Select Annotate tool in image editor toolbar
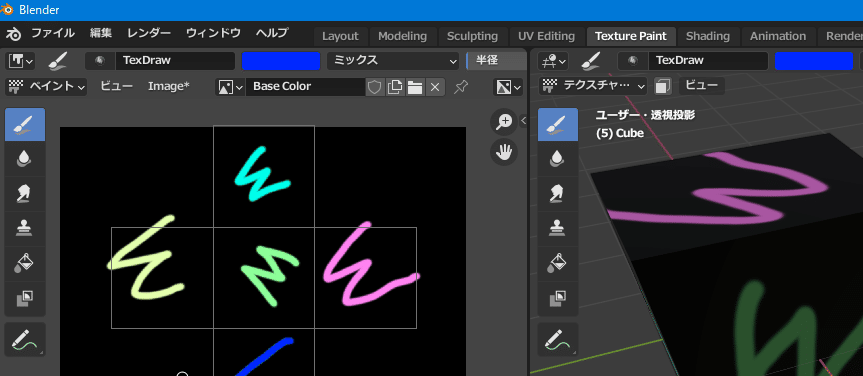Viewport: 863px width, 376px height. tap(25, 340)
